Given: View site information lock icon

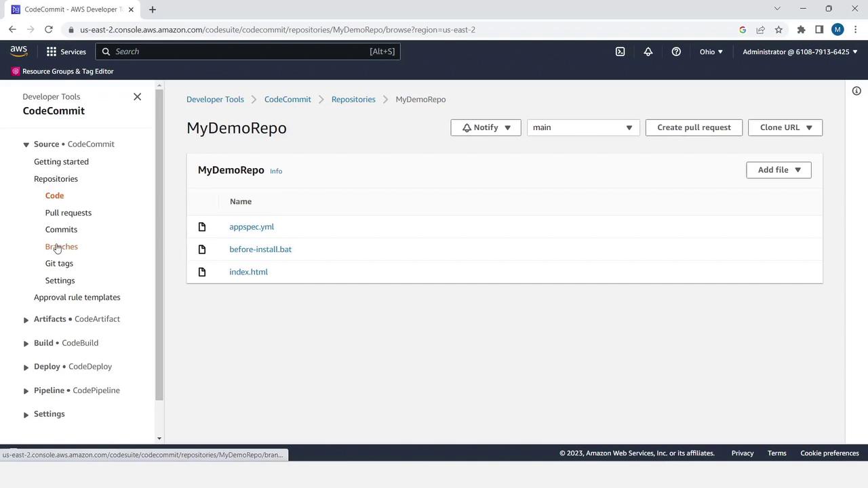Looking at the screenshot, I should tap(71, 30).
